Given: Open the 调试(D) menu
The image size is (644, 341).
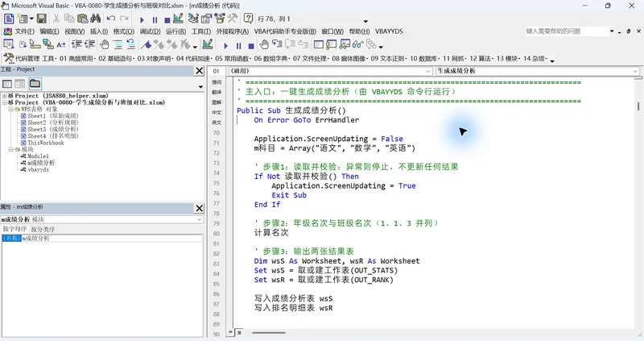Looking at the screenshot, I should [150, 31].
